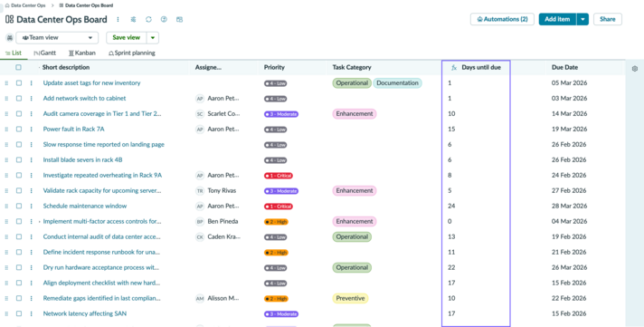Image resolution: width=644 pixels, height=327 pixels.
Task: Click the Documentation tag on Update asset tags row
Action: [x=397, y=83]
